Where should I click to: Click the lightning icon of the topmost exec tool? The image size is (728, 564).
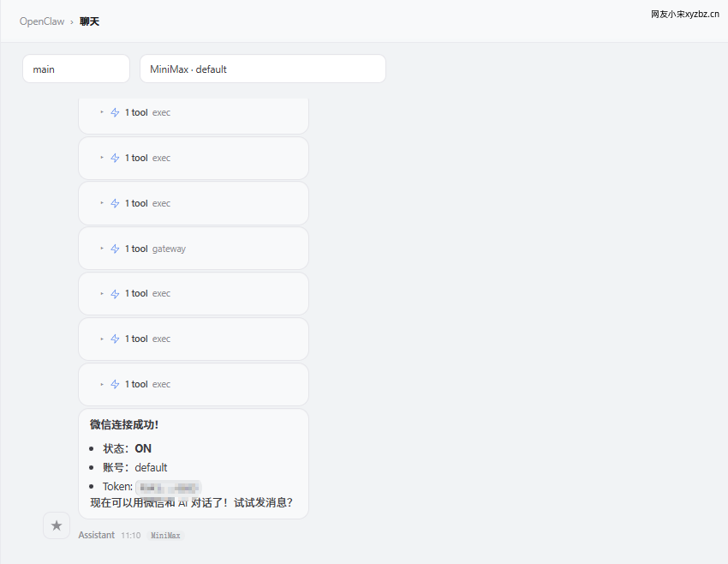pyautogui.click(x=115, y=112)
